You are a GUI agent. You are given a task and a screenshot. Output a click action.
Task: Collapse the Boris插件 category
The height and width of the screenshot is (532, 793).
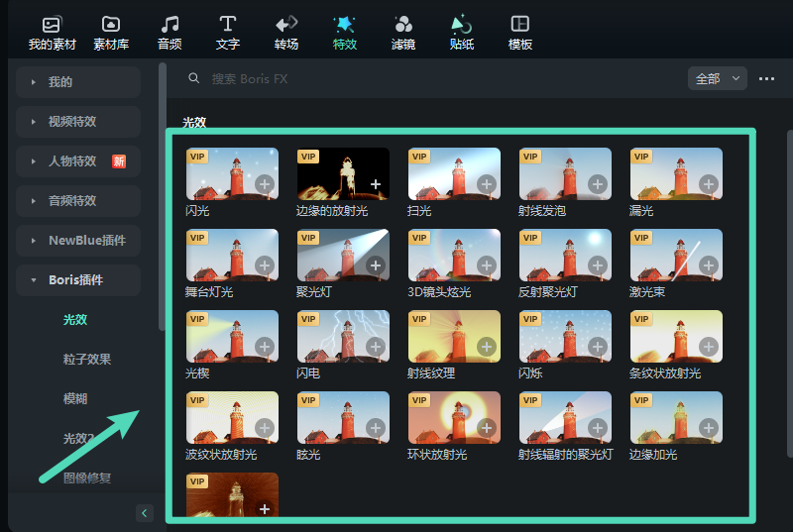tap(78, 280)
